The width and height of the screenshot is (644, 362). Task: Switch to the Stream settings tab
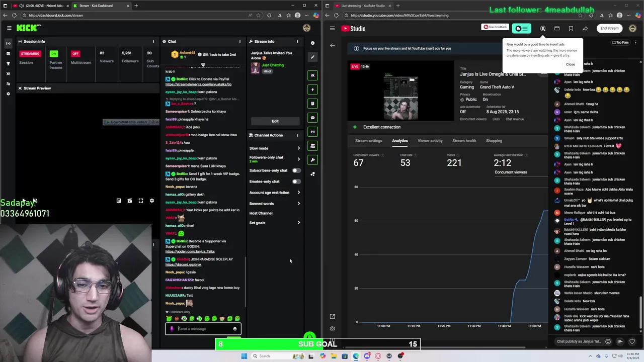pyautogui.click(x=369, y=141)
